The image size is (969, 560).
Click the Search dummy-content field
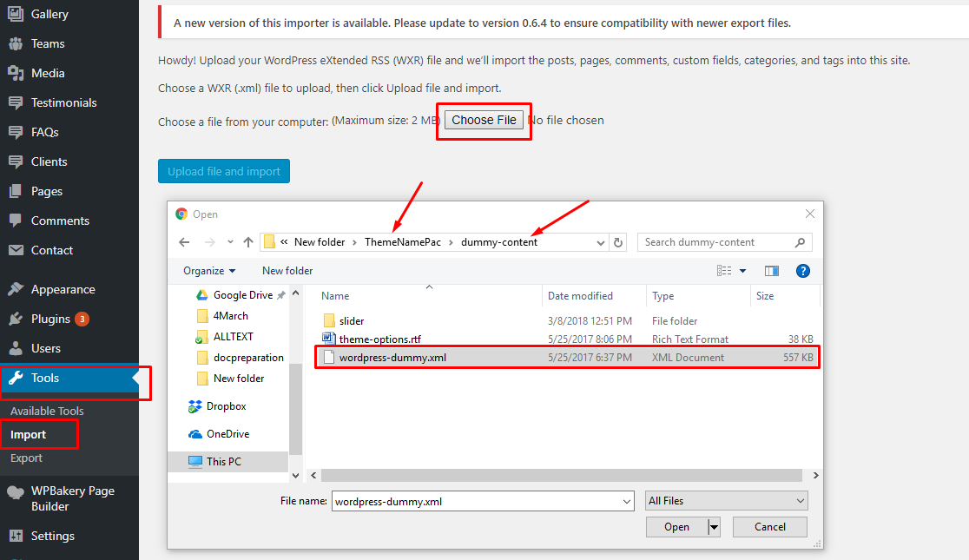pyautogui.click(x=716, y=242)
